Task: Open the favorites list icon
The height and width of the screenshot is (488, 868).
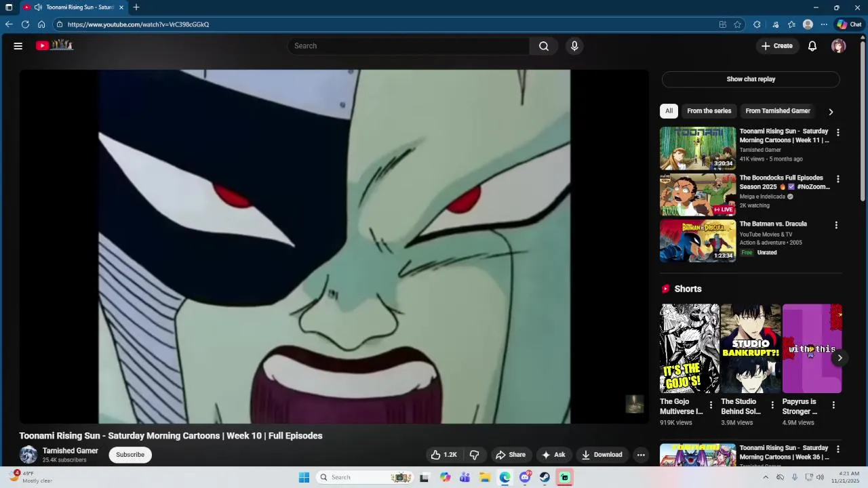Action: tap(791, 24)
